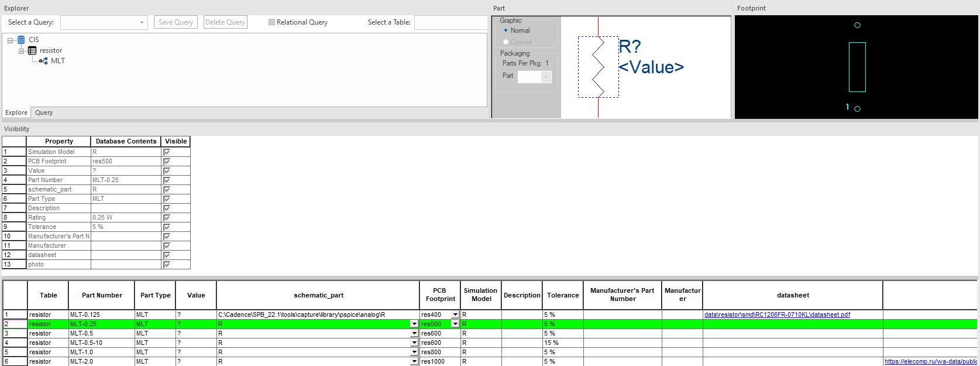Switch to the Explore tab
This screenshot has height=366, width=980.
point(16,112)
